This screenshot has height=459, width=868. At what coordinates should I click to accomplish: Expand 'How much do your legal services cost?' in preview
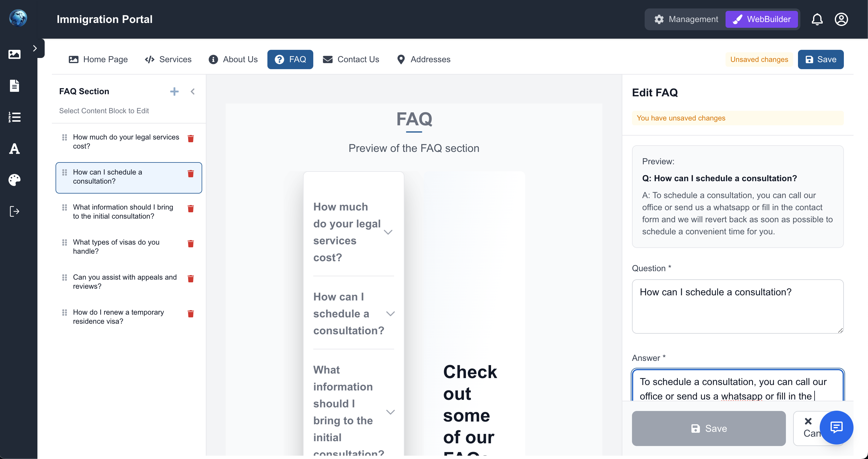tap(388, 232)
